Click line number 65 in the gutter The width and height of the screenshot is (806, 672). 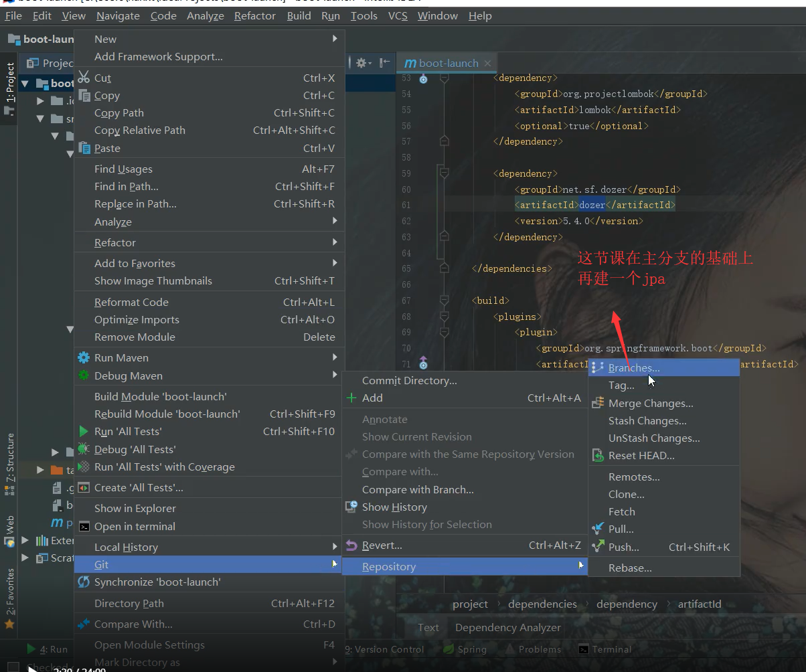click(x=406, y=268)
